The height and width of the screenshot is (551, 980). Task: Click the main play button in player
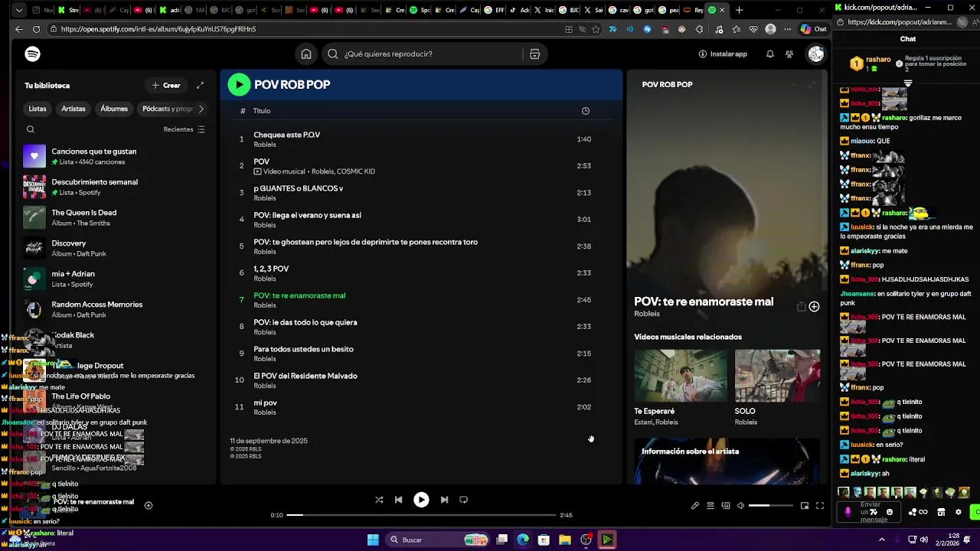[x=421, y=500]
